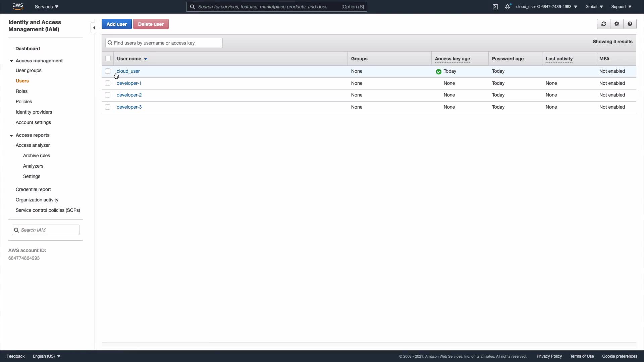Click the AWS logo home icon

point(17,6)
